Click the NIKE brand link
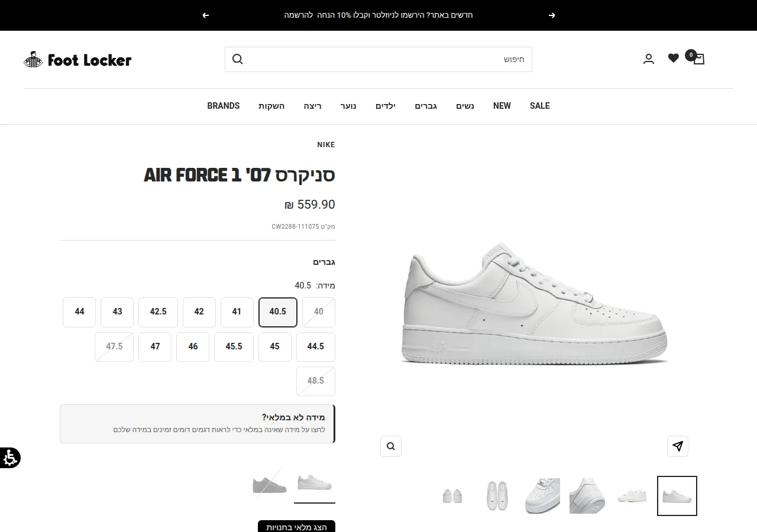 pyautogui.click(x=326, y=145)
